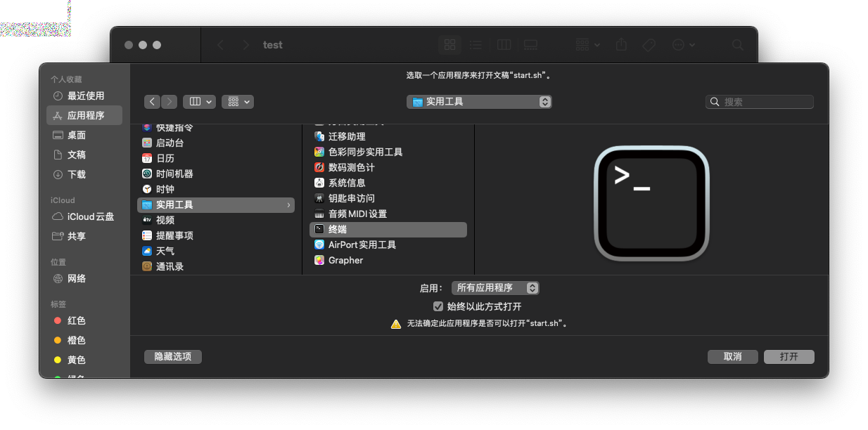868x430 pixels.
Task: Select the Reminders (提醒事项) app icon
Action: pyautogui.click(x=147, y=235)
